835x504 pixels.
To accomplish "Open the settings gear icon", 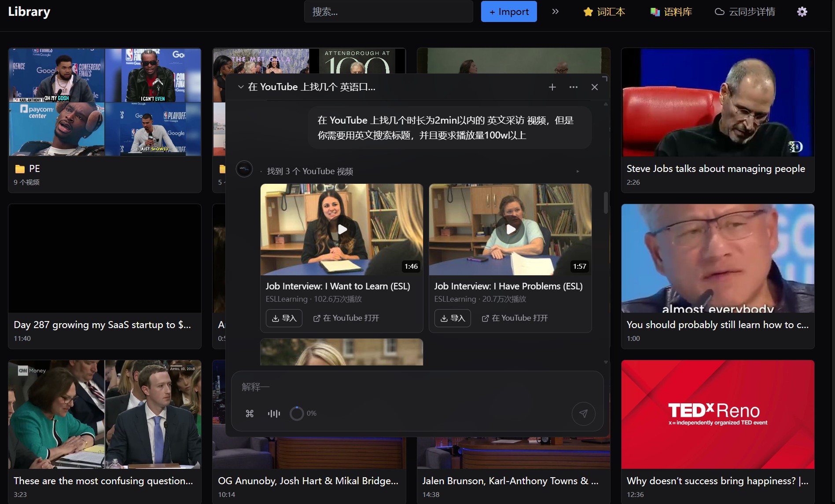I will [802, 12].
